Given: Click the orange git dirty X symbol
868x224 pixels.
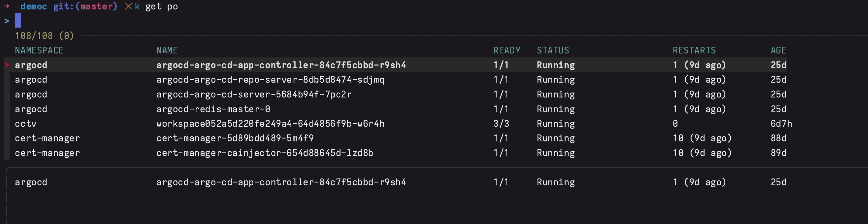Looking at the screenshot, I should pos(128,7).
